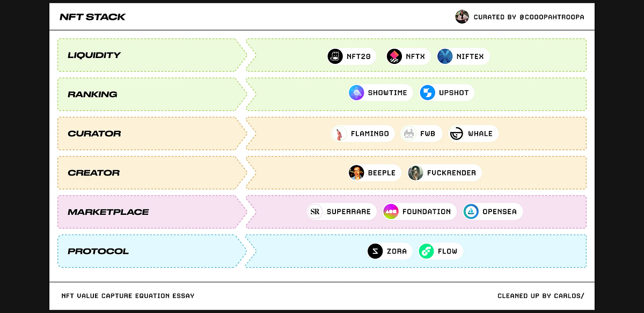Select the Liquidity layer label
This screenshot has height=313, width=644.
tap(94, 55)
